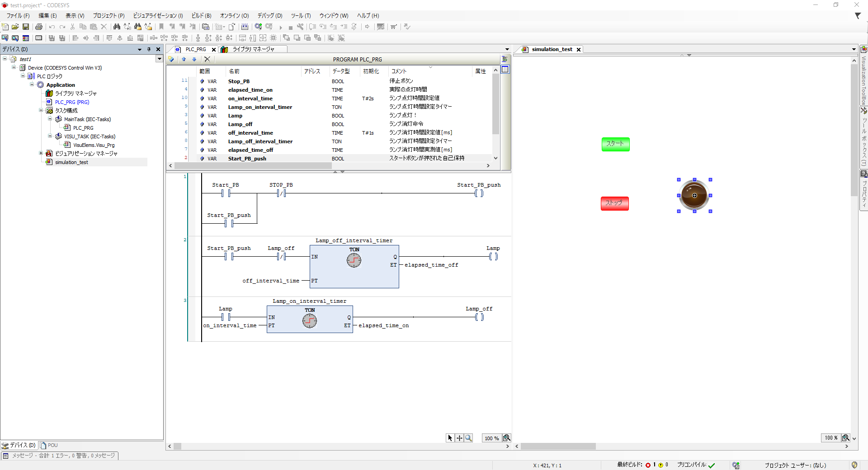Open the 編集 (E) menu

pos(47,15)
